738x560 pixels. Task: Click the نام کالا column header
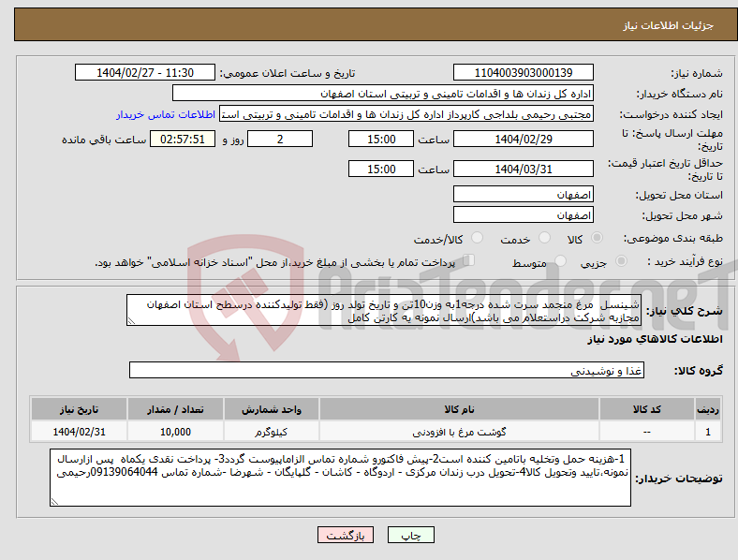(x=459, y=409)
